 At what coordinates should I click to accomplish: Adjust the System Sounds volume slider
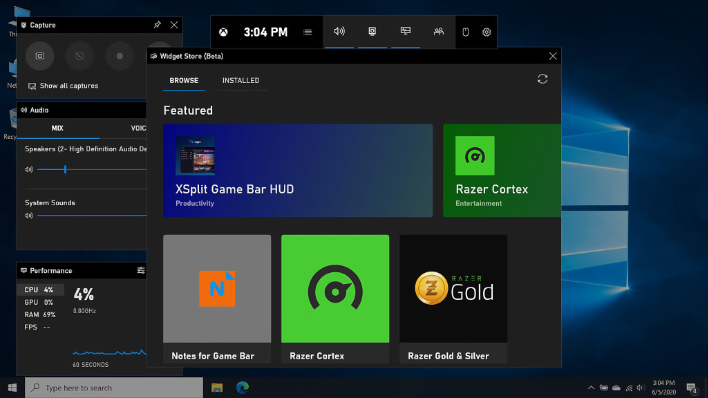tap(92, 215)
